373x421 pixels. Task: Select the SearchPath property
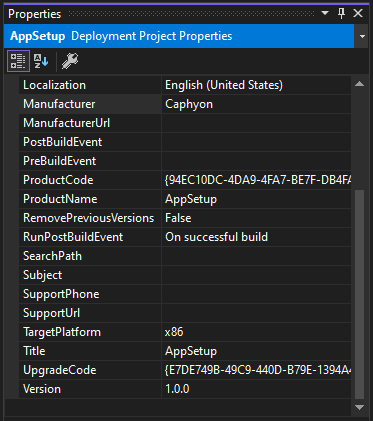coord(90,256)
